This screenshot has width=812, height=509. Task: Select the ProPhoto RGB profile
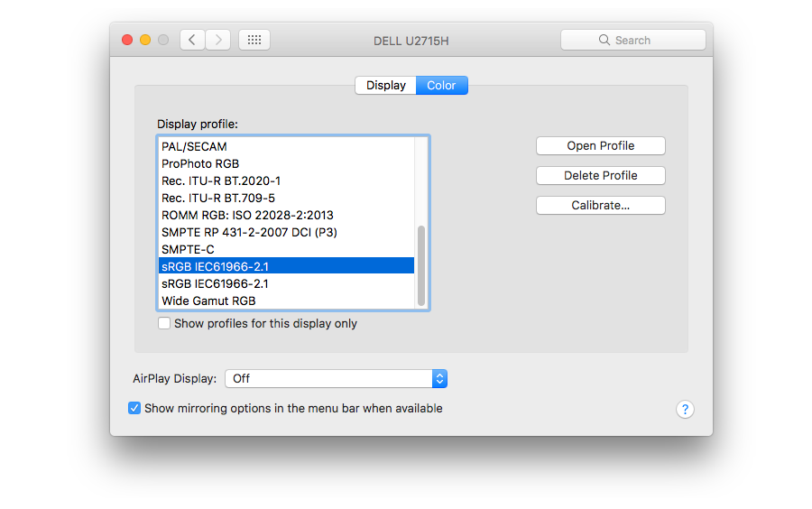pos(286,163)
